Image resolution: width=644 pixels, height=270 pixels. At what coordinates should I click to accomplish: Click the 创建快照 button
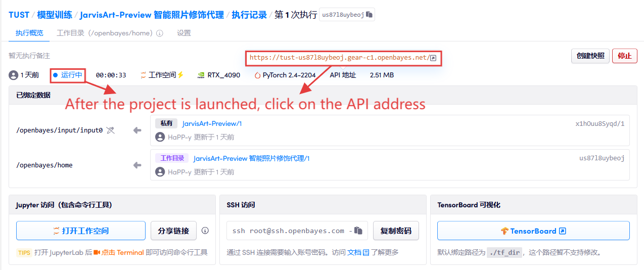point(590,56)
